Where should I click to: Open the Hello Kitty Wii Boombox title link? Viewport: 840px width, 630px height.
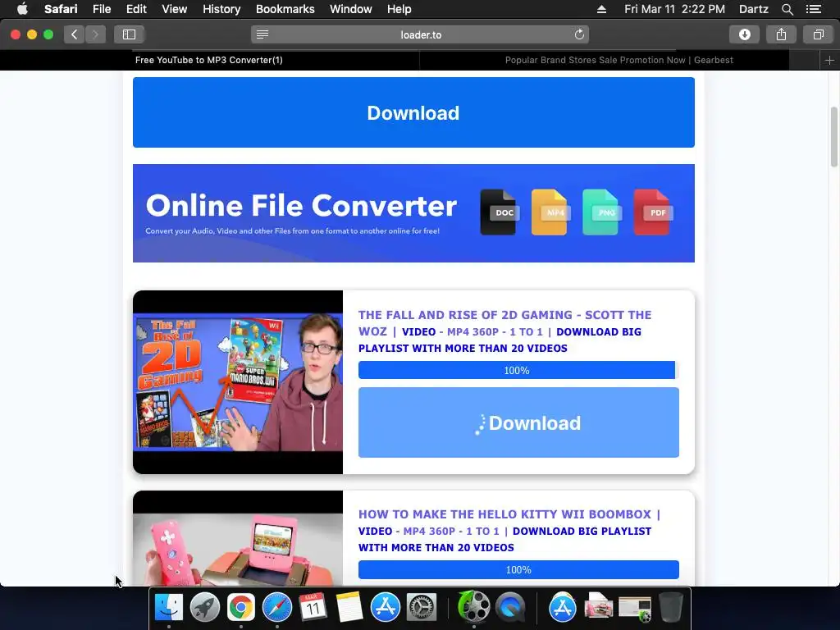tap(504, 514)
